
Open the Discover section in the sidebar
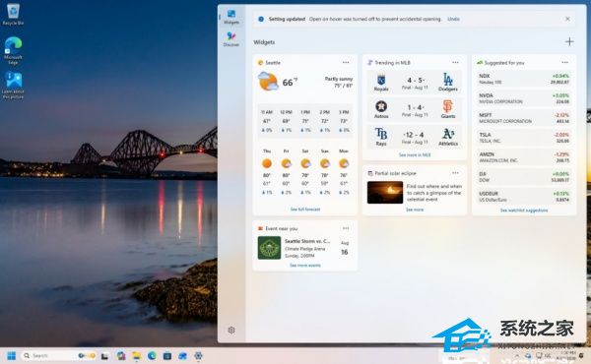(231, 39)
